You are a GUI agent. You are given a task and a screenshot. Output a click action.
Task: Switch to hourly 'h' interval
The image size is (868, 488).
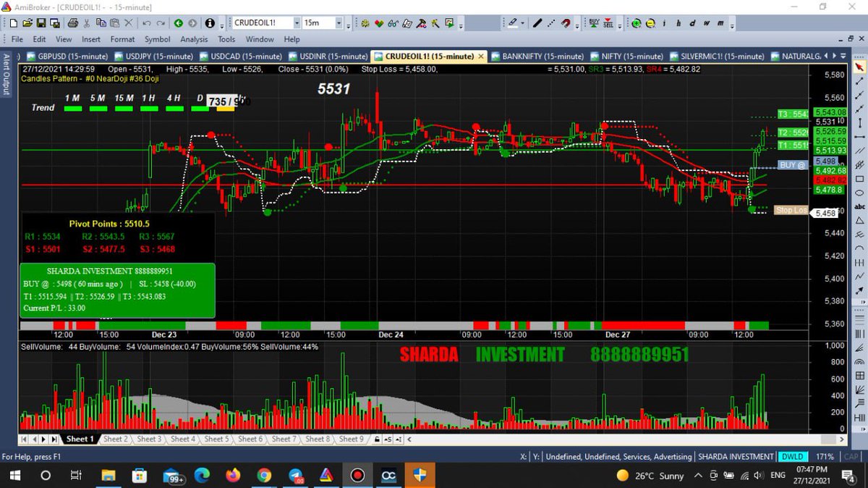point(678,23)
